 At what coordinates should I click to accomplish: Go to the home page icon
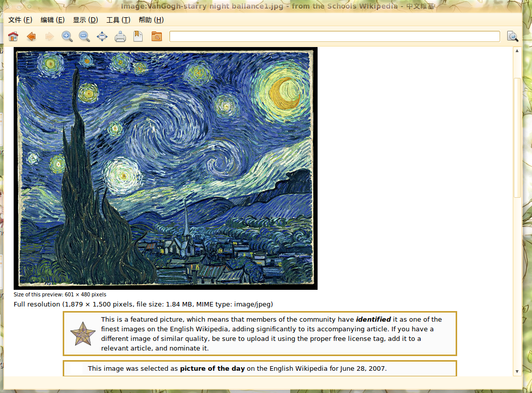[x=13, y=36]
